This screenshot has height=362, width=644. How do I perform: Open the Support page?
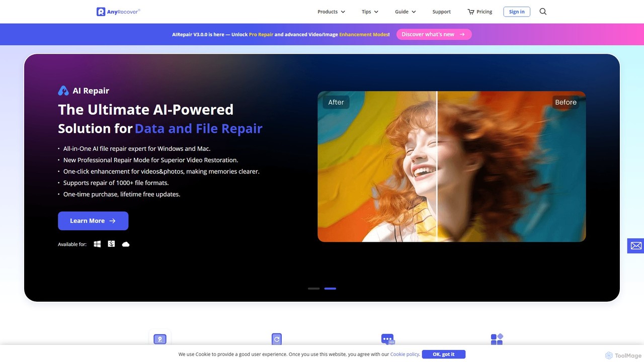442,12
